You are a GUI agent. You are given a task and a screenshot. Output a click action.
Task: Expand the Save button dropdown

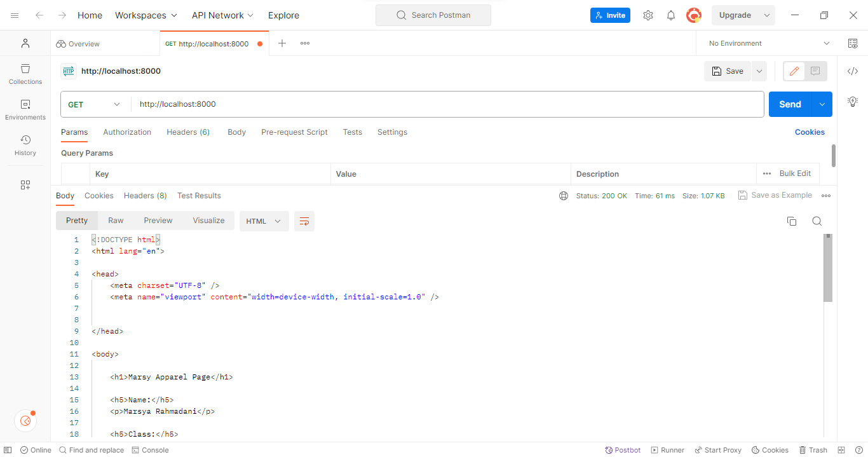[759, 71]
